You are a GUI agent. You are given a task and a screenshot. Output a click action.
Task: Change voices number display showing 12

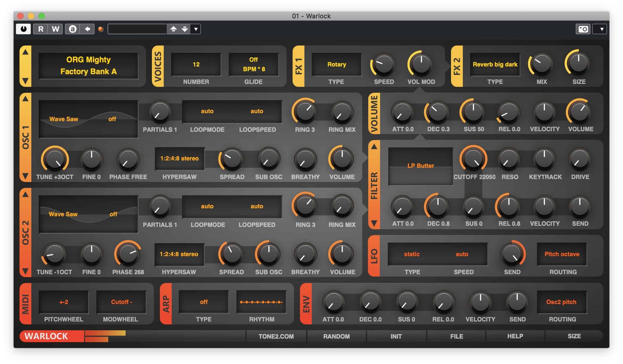pos(196,64)
